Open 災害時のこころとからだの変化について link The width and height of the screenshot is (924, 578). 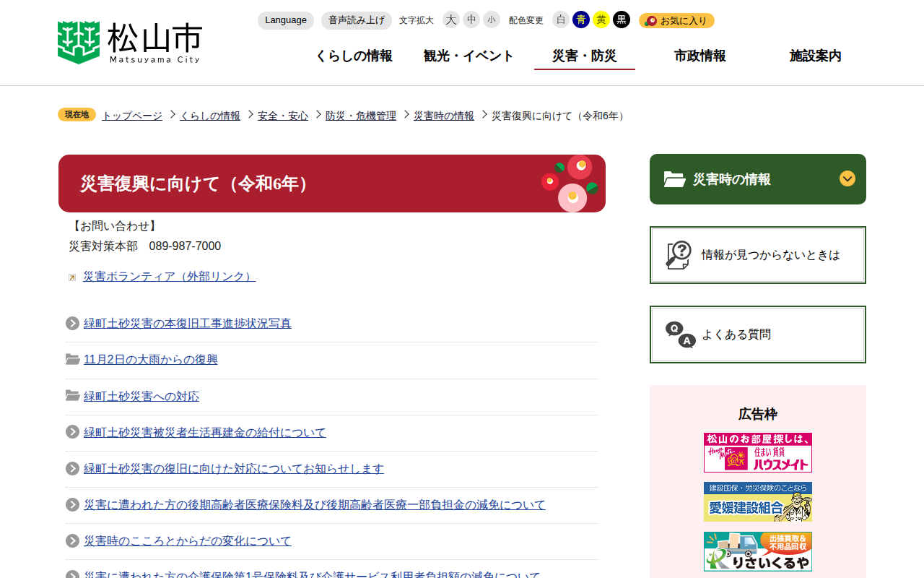point(188,540)
